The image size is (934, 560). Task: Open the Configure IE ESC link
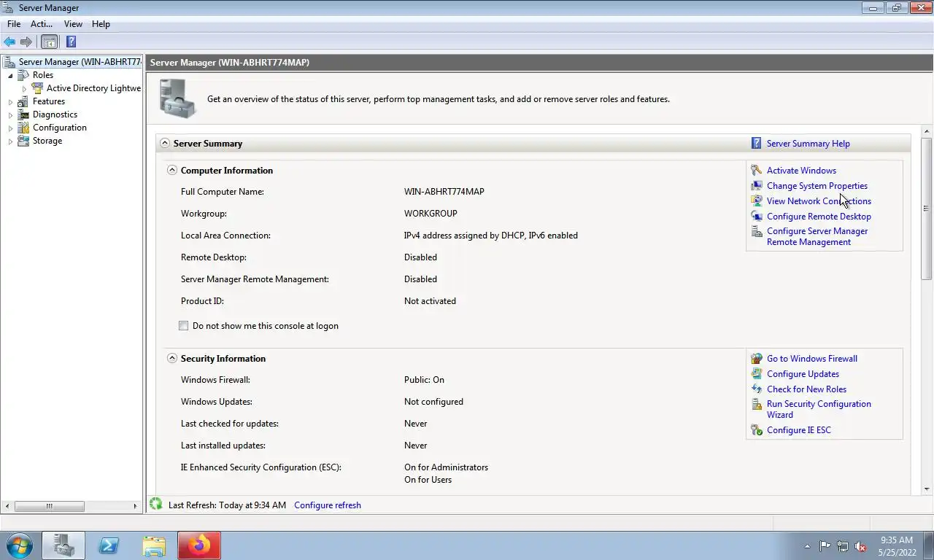[799, 430]
